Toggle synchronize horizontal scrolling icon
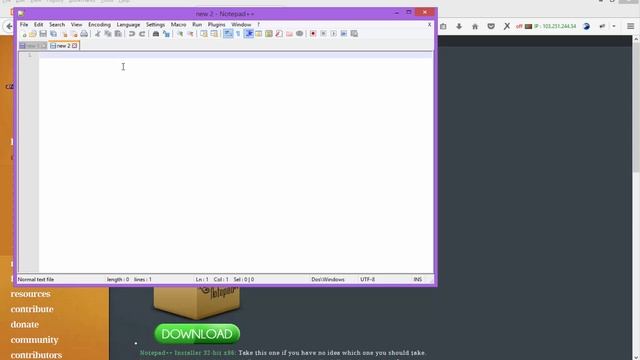640x360 pixels. coord(214,34)
